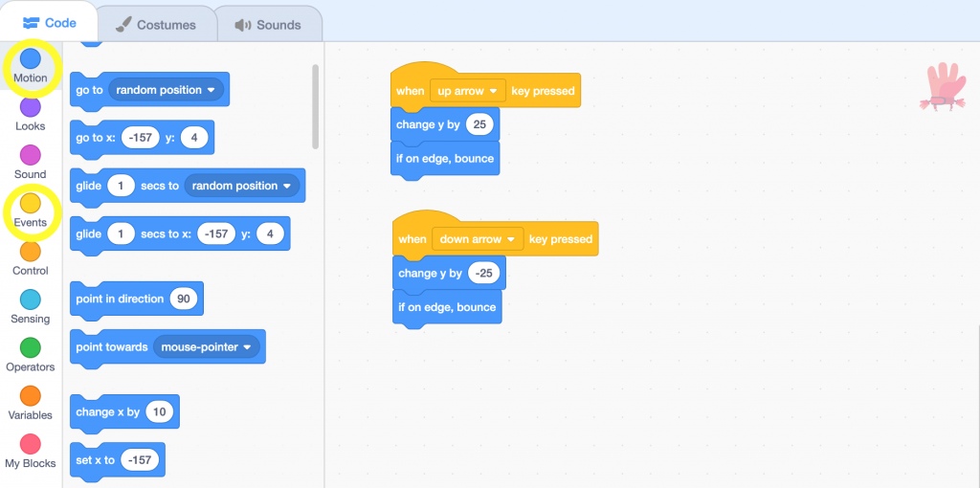Open the mouse-pointer dropdown in point towards

click(209, 347)
